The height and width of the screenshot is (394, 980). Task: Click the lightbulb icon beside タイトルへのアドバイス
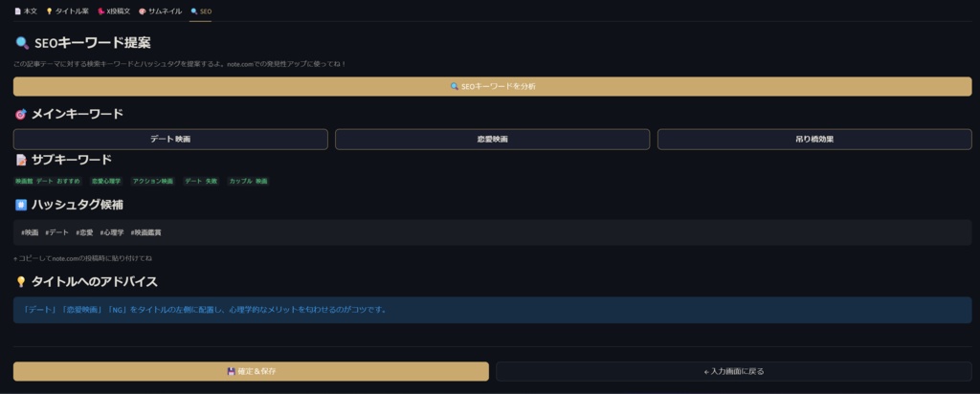tap(21, 282)
